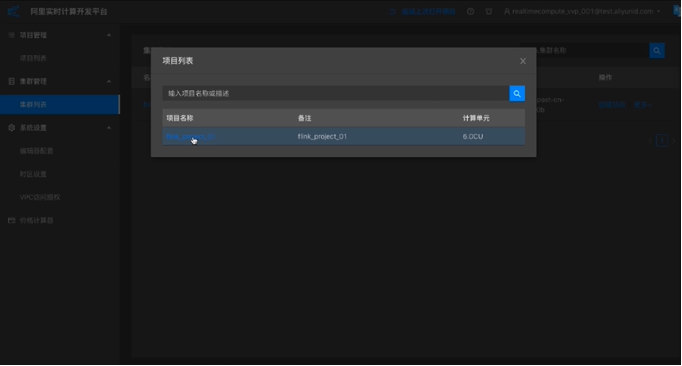Click the 阿里实时计算开发平台 title
Viewport: 682px width, 366px height.
[69, 12]
